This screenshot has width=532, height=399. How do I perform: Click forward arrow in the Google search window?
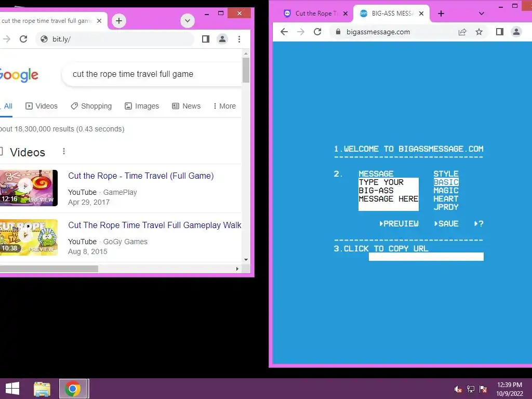click(7, 39)
